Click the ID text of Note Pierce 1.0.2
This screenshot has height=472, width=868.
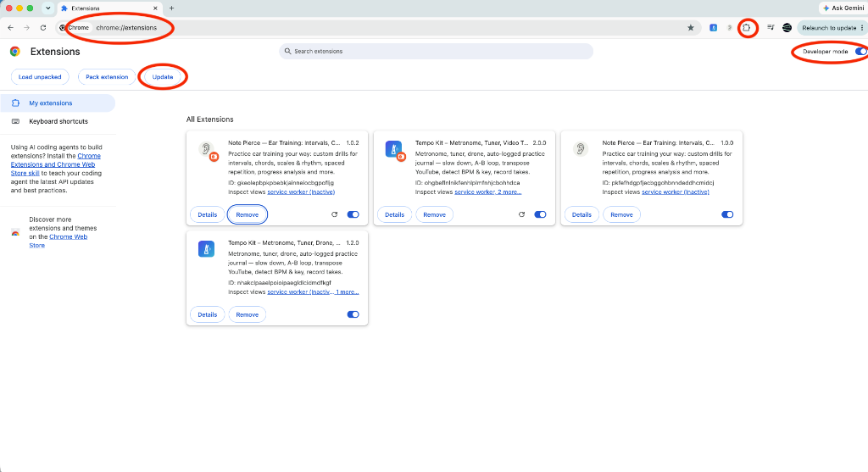(281, 182)
